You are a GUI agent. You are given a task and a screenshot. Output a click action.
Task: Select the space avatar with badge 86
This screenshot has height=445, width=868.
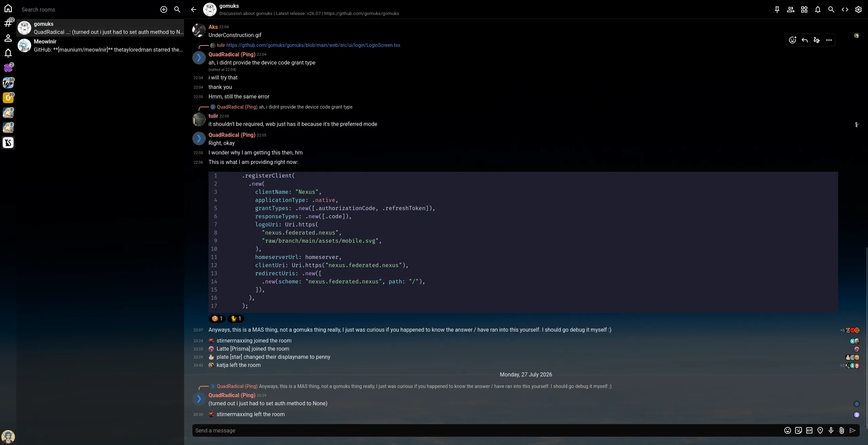pyautogui.click(x=8, y=83)
